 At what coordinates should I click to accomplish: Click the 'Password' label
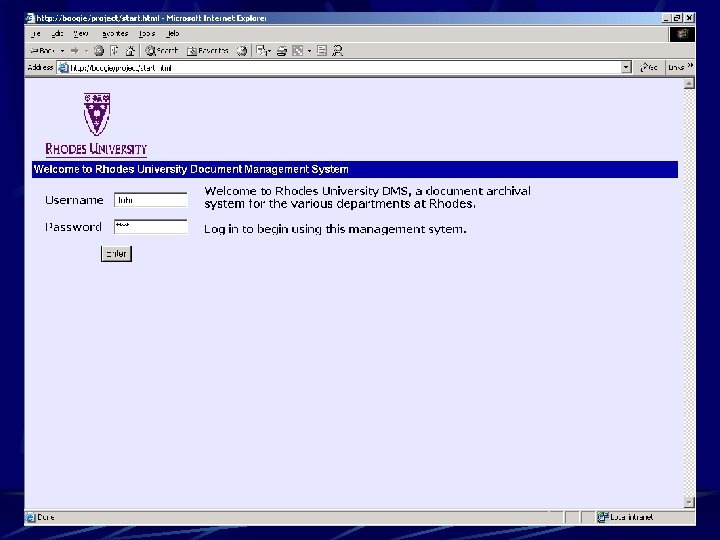pyautogui.click(x=73, y=227)
